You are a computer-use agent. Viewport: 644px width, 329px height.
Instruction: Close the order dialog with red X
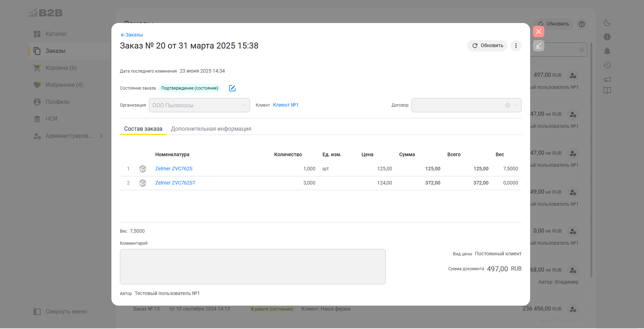(x=539, y=32)
